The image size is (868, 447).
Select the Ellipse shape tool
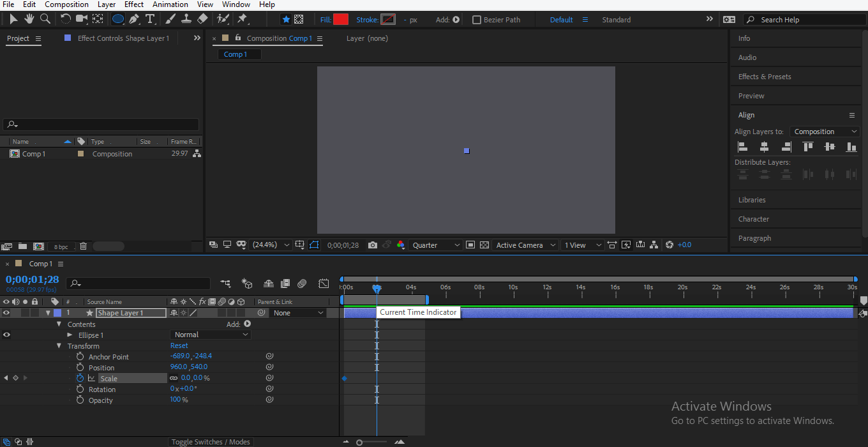(118, 19)
